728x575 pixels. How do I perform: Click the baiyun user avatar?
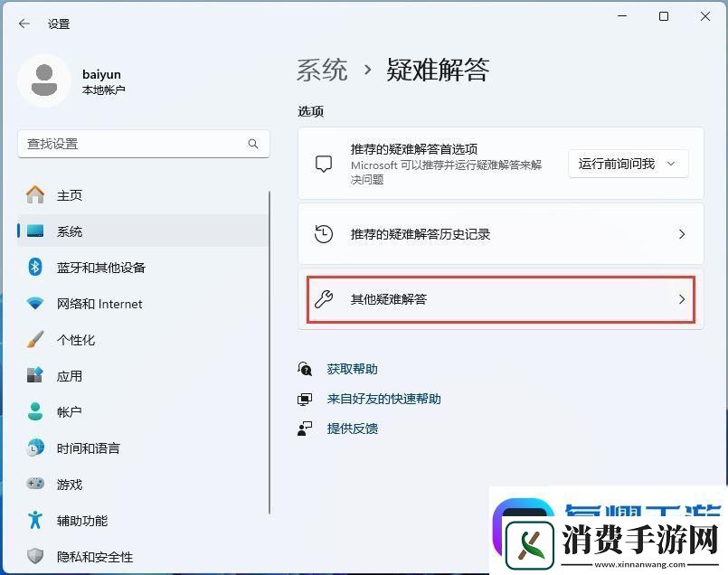click(x=44, y=80)
